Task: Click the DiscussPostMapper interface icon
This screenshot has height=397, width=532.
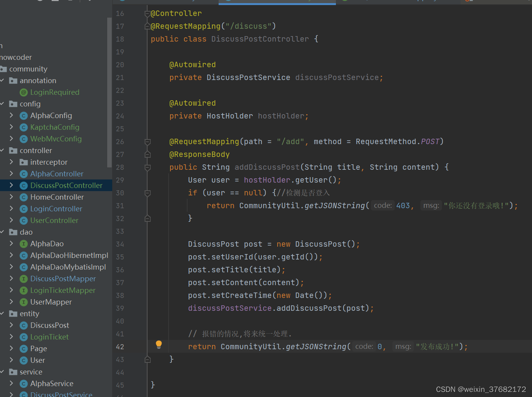Action: [24, 279]
